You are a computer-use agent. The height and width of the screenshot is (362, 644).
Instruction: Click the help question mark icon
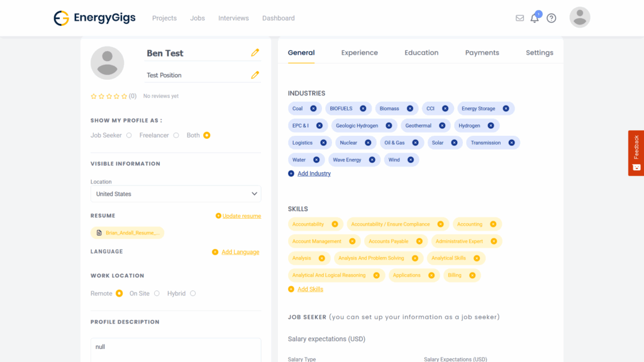point(552,18)
